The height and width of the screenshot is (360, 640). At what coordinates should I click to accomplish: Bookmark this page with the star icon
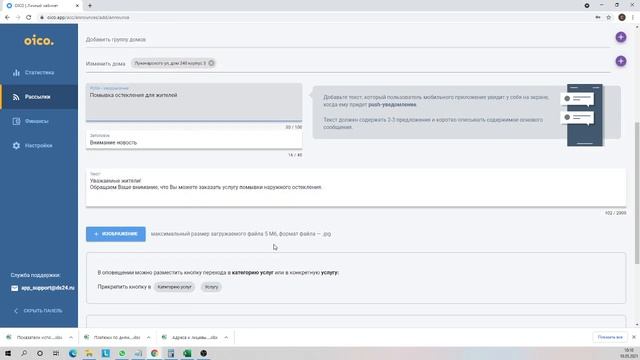pyautogui.click(x=609, y=18)
